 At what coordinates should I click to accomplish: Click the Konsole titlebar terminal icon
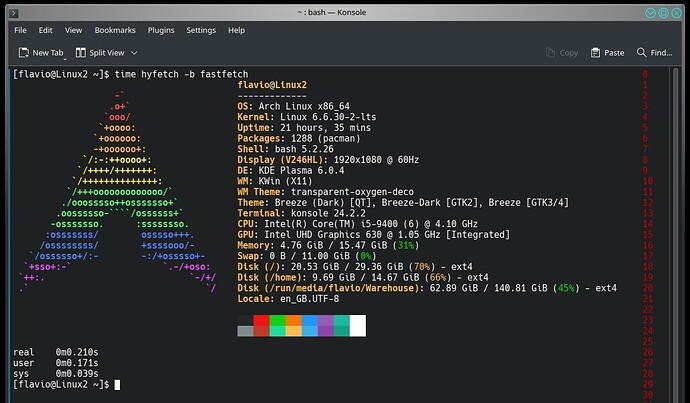coord(14,13)
